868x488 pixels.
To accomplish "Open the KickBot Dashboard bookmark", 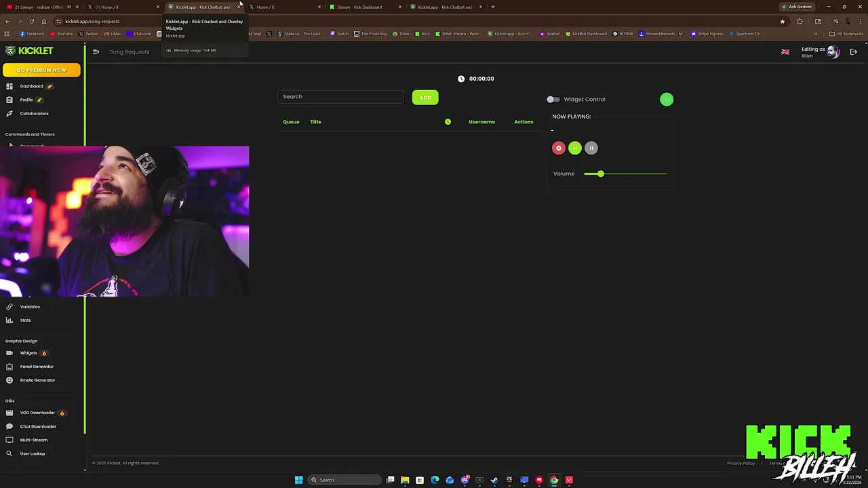I will point(586,34).
